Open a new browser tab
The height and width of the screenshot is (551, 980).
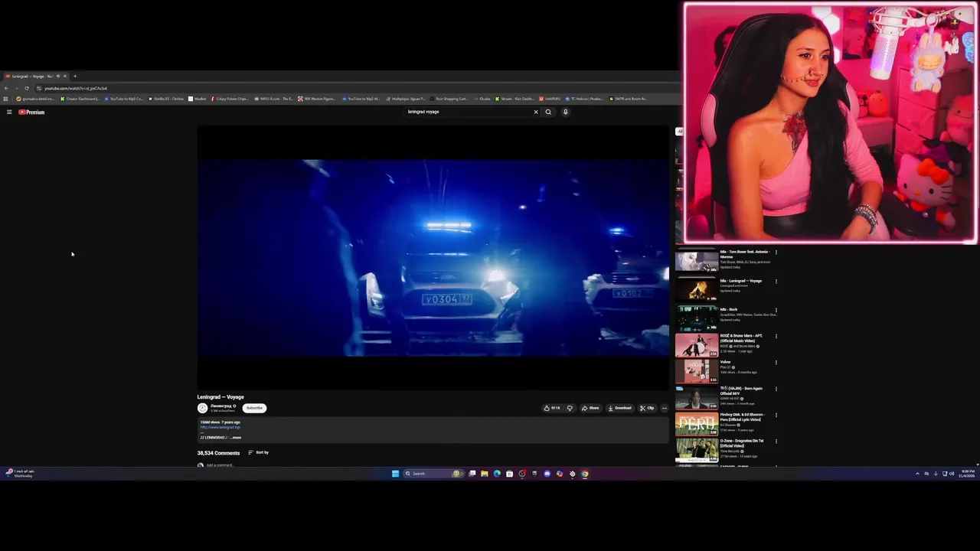pyautogui.click(x=75, y=76)
